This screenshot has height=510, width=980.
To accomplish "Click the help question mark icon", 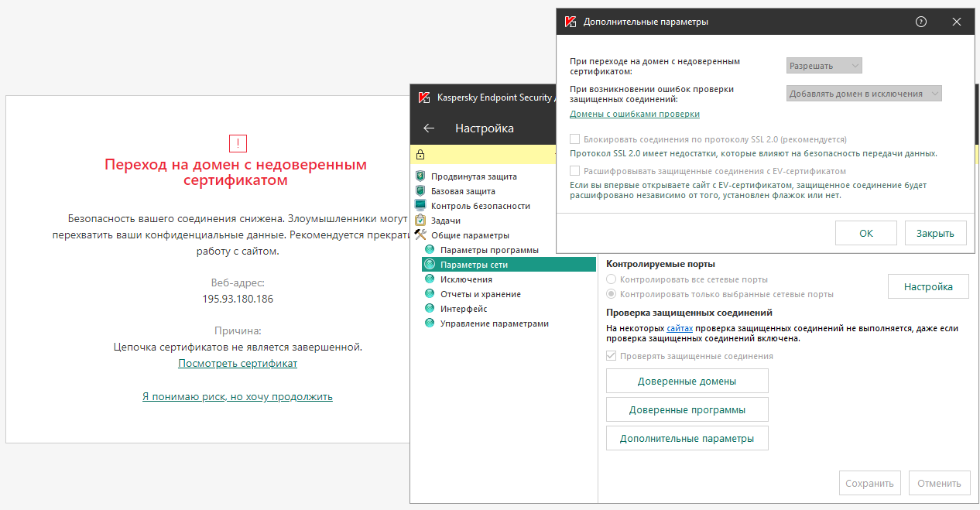I will coord(921,22).
